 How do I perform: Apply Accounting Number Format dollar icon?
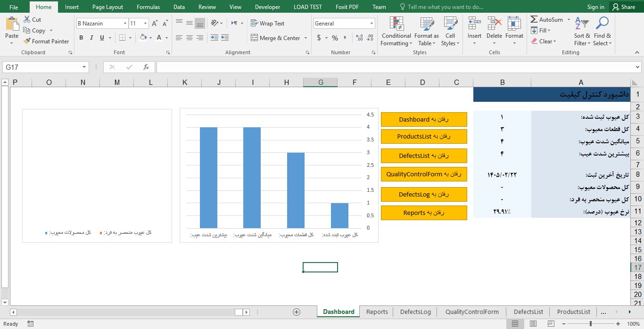pyautogui.click(x=319, y=38)
